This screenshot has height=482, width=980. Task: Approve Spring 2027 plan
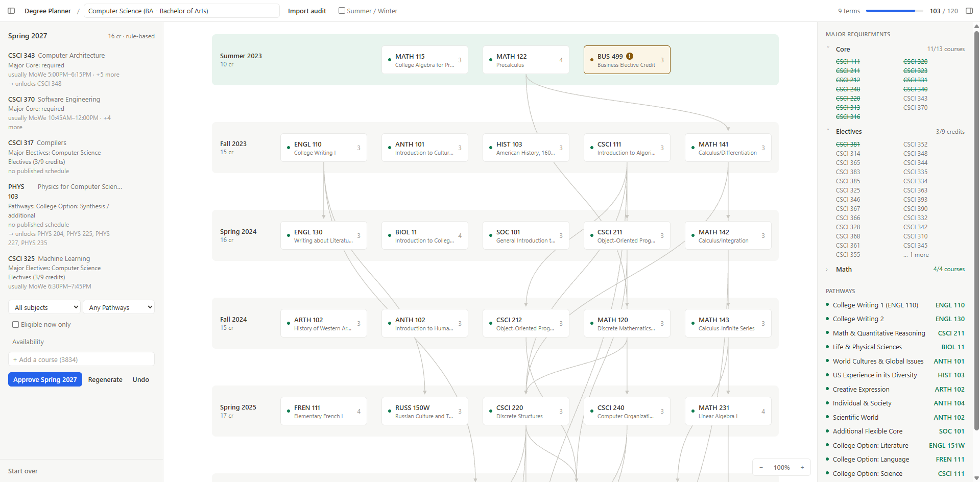pos(45,379)
